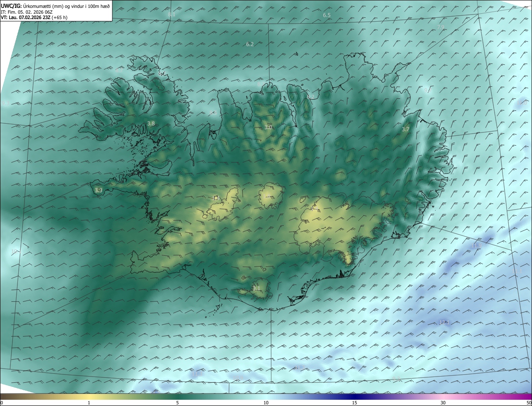Click the 50 tick on the color scale

click(529, 403)
